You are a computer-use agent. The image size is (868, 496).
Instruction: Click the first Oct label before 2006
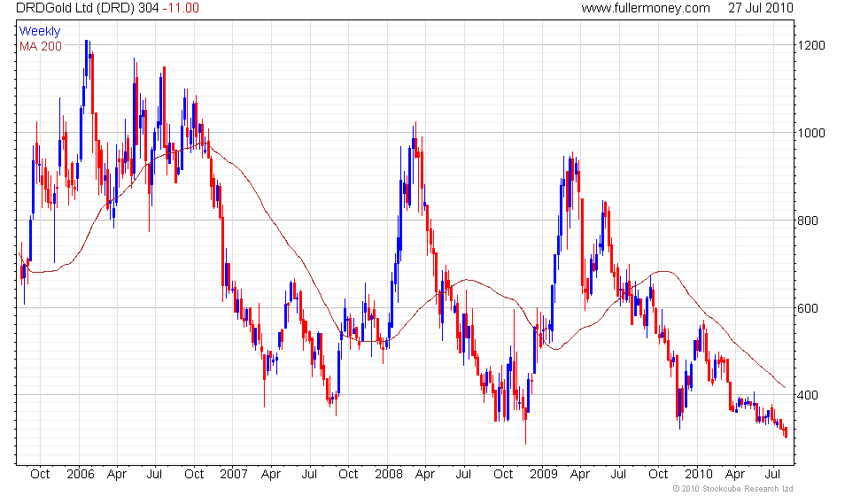point(40,475)
